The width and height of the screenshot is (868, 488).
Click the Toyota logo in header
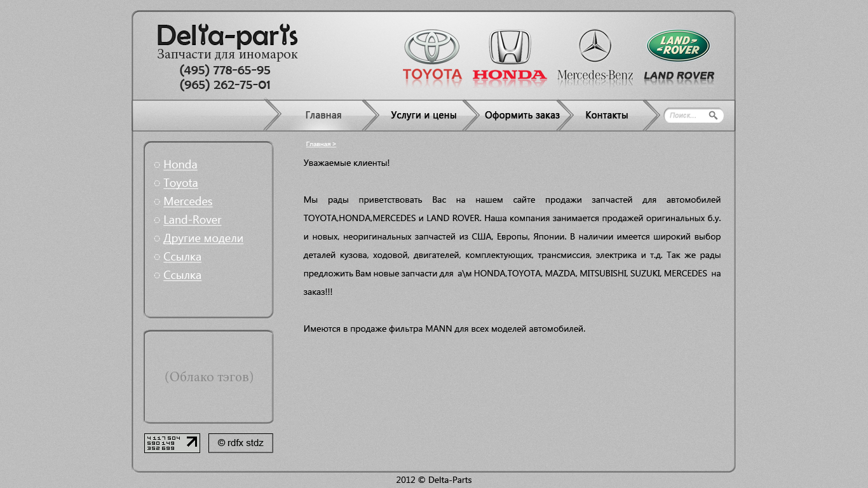[x=432, y=58]
